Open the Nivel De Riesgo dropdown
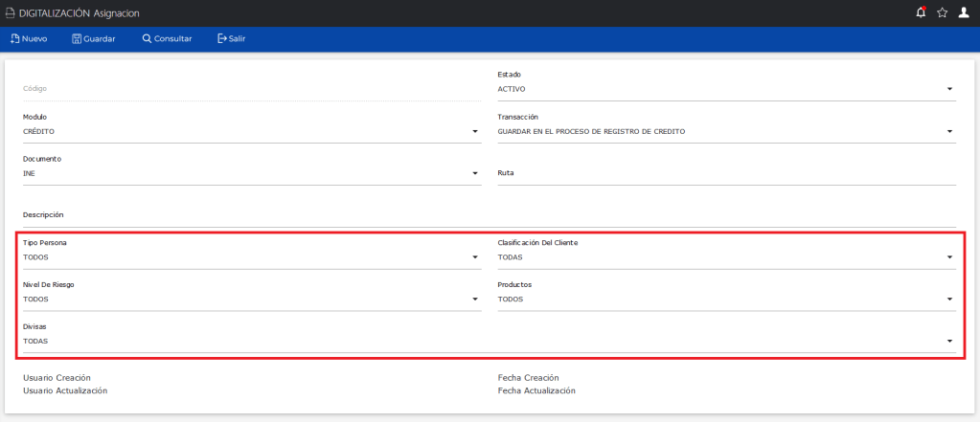Viewport: 980px width, 422px height. [251, 300]
